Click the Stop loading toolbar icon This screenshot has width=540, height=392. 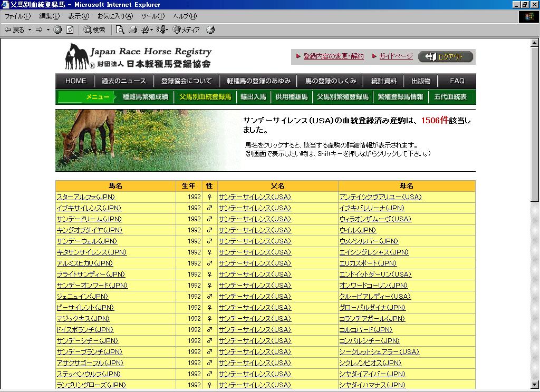(58, 30)
